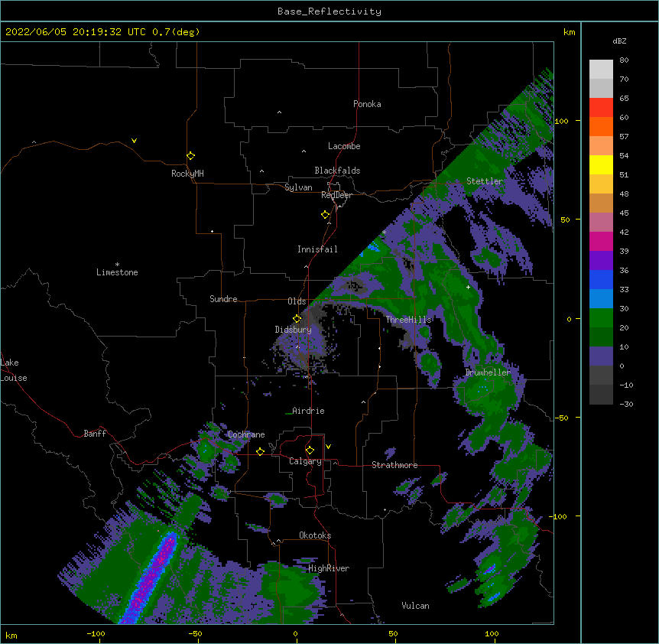Select the bright green 20-30 dBZ legend swatch

point(601,318)
